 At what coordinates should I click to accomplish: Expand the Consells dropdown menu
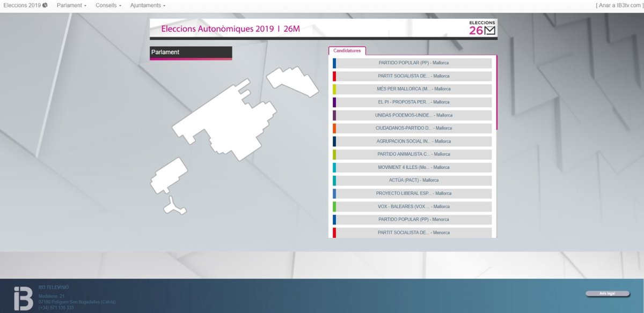(108, 5)
